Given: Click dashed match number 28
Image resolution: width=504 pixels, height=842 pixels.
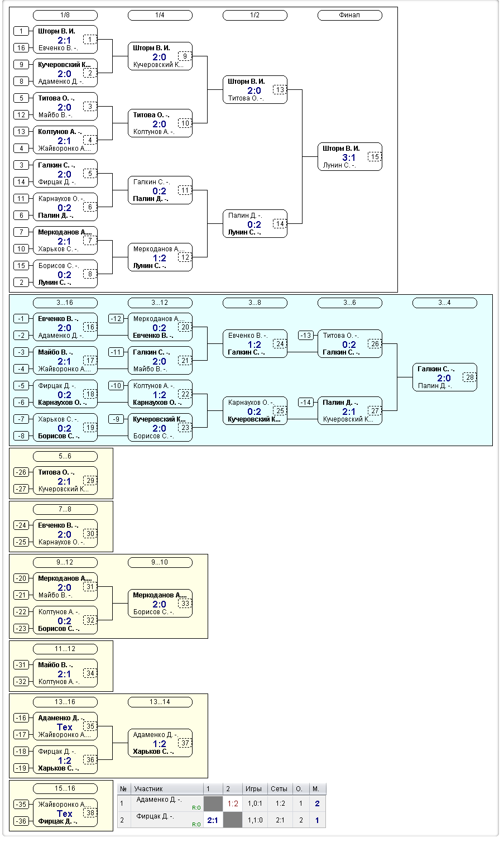Looking at the screenshot, I should [469, 377].
